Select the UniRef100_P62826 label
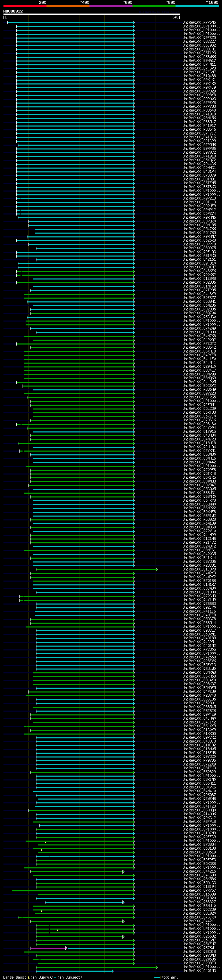The width and height of the screenshot is (222, 980). coord(199,711)
